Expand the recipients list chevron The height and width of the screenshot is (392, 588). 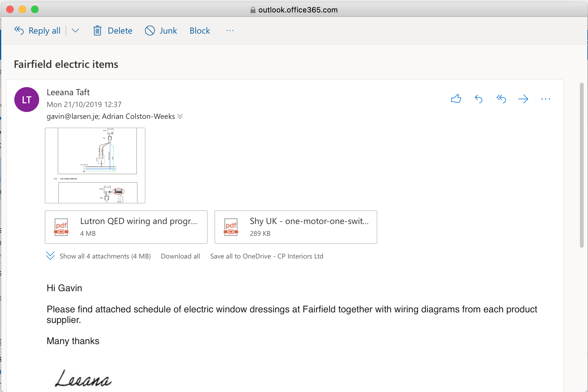pyautogui.click(x=180, y=116)
